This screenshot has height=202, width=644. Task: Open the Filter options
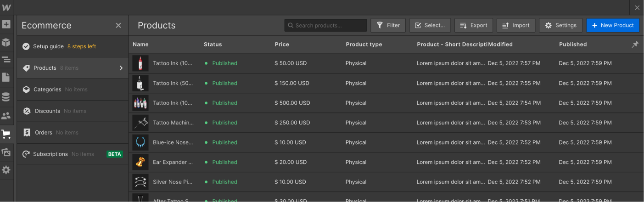388,25
